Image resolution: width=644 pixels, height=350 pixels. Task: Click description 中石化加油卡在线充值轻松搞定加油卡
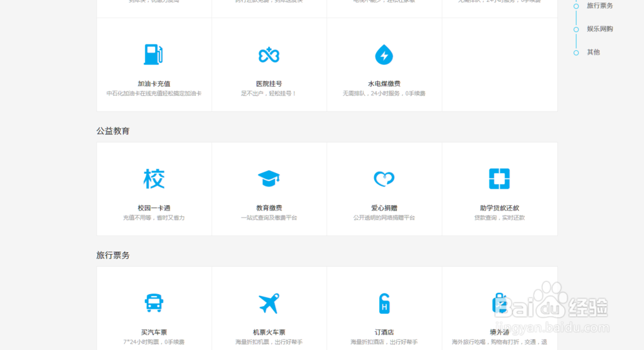point(154,93)
